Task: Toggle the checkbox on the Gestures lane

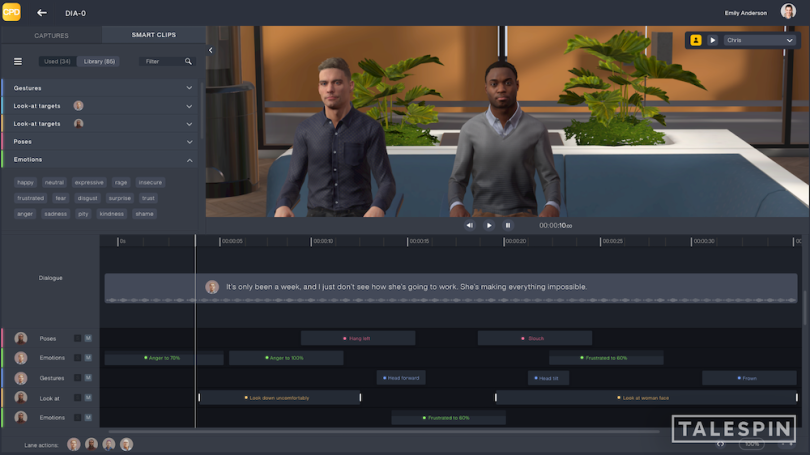Action: coord(77,378)
